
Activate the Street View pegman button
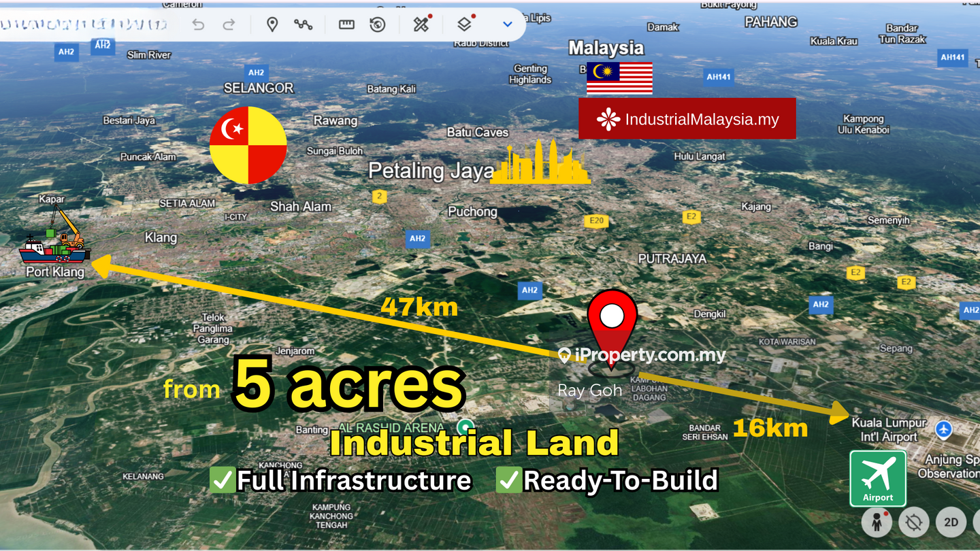pos(877,522)
